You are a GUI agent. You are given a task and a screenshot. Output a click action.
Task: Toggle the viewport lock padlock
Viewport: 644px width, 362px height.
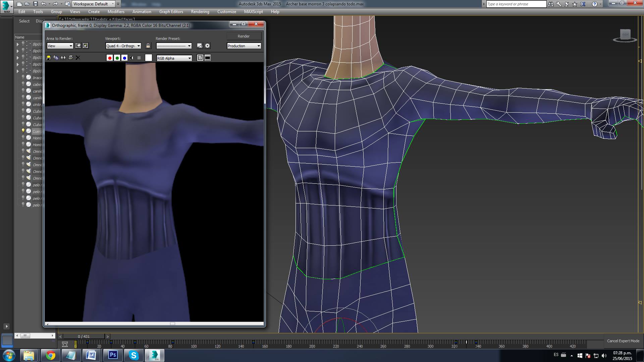(148, 46)
